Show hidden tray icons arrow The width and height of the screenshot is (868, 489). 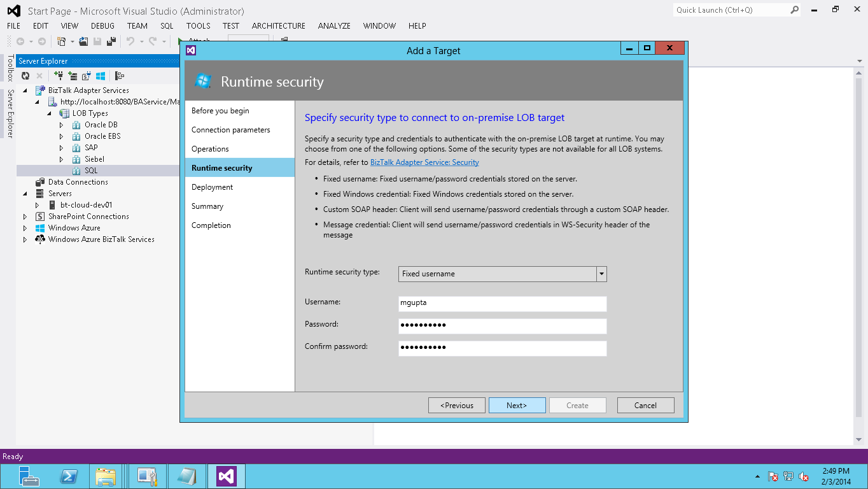(757, 476)
